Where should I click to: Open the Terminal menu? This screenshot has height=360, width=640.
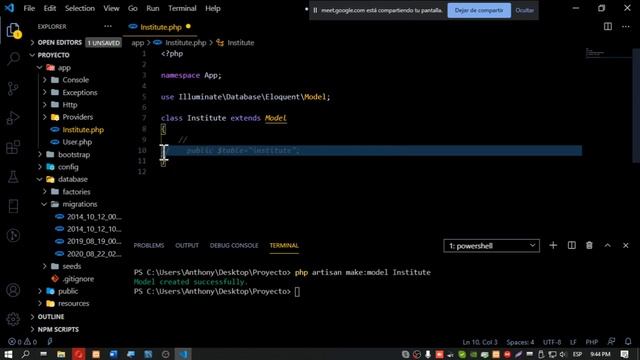[x=182, y=8]
